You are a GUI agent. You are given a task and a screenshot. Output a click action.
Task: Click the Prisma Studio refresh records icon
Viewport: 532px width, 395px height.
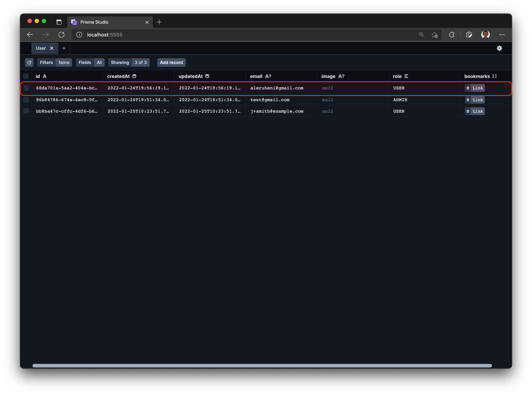tap(29, 62)
